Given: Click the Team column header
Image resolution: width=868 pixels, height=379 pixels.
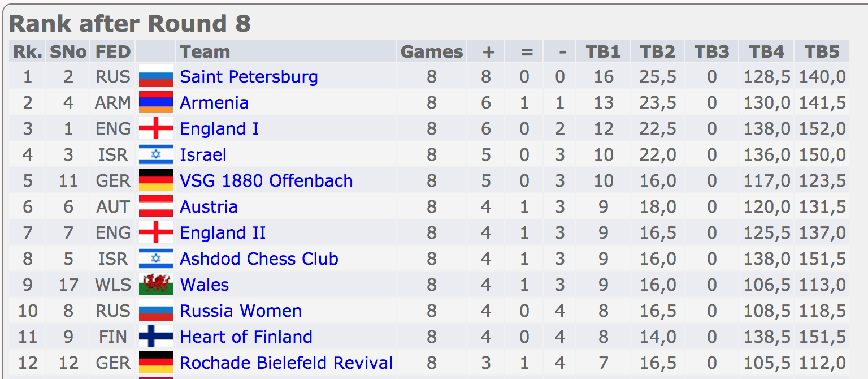Looking at the screenshot, I should [205, 52].
